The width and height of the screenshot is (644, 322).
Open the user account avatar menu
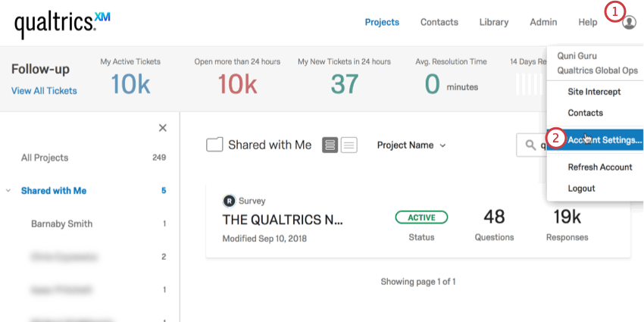(x=629, y=23)
